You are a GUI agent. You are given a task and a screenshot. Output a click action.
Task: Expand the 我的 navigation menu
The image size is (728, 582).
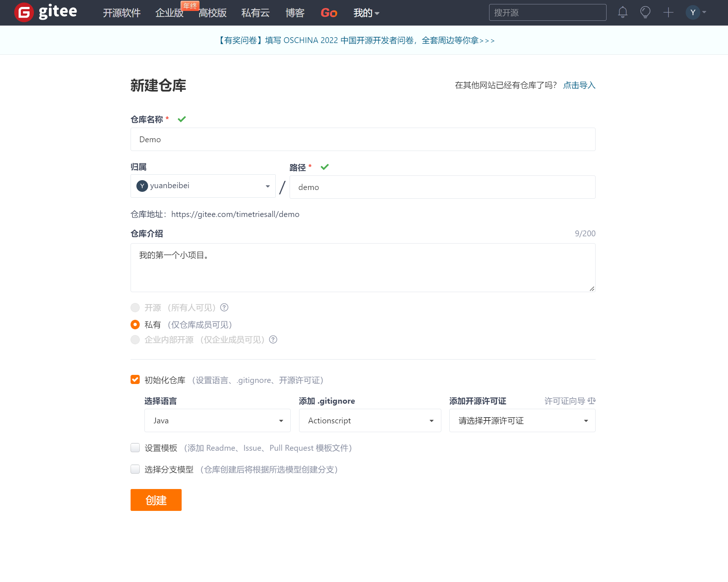[x=366, y=13]
